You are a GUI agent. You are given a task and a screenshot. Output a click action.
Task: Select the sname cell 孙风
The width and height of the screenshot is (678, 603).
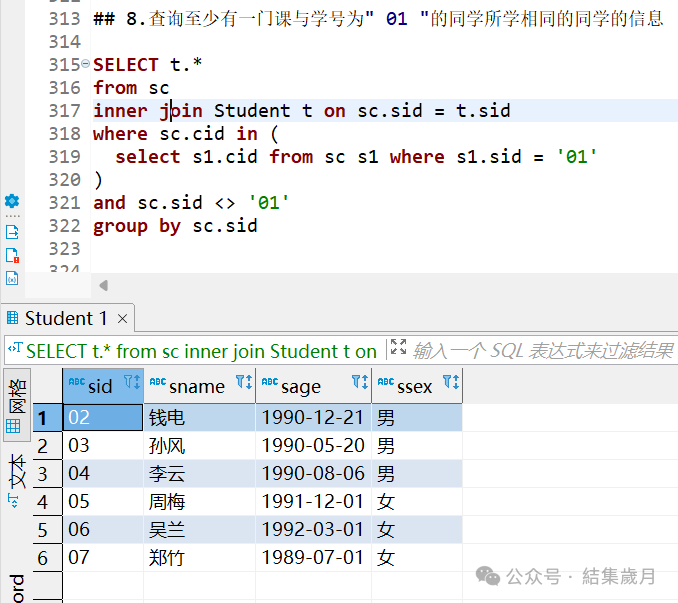tap(200, 446)
